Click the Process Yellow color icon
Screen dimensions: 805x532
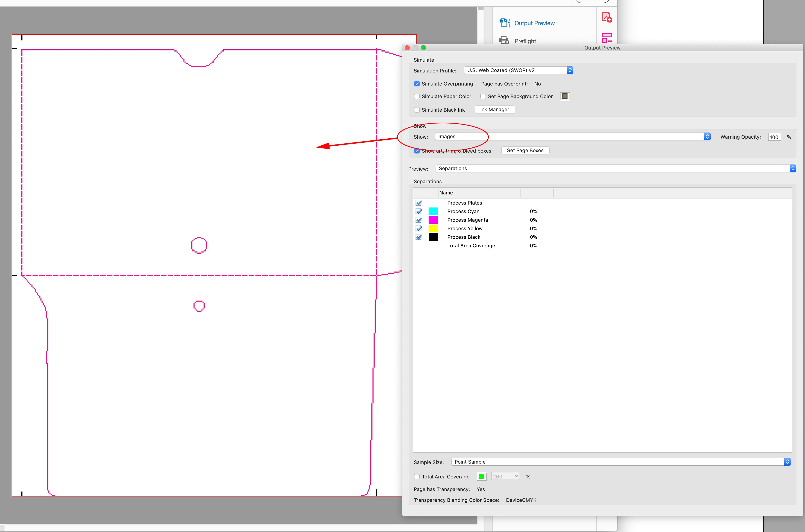[x=433, y=228]
